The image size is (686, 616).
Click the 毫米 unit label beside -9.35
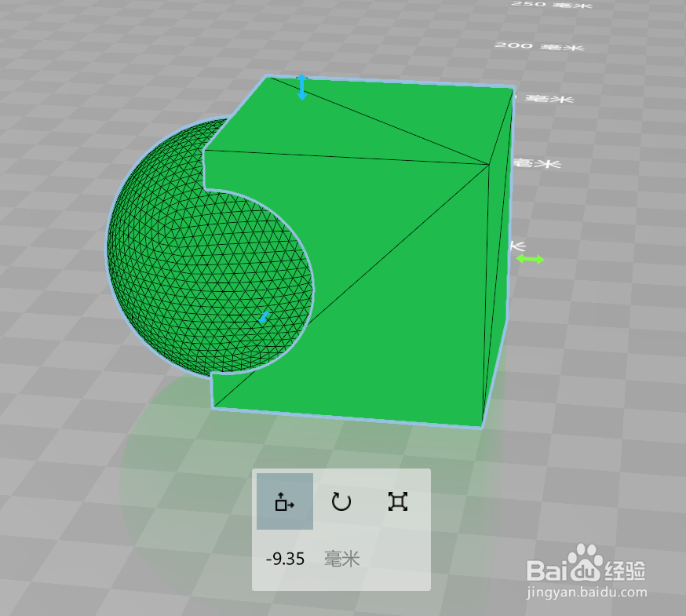342,559
